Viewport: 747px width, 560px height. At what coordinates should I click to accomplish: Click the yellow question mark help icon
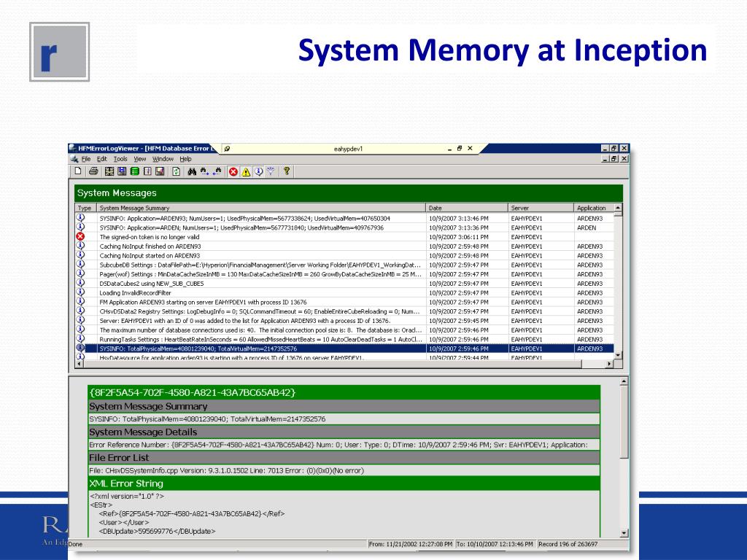[x=286, y=171]
